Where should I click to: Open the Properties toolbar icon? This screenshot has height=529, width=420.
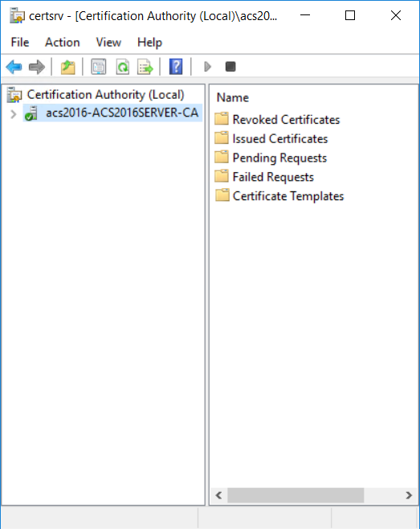click(99, 67)
